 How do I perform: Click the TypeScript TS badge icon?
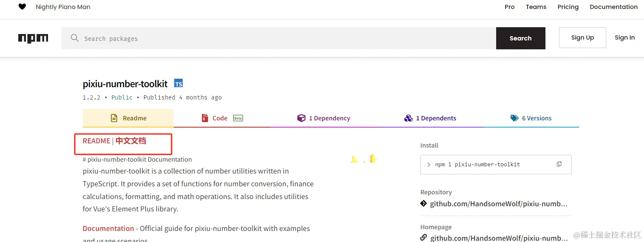(x=178, y=83)
